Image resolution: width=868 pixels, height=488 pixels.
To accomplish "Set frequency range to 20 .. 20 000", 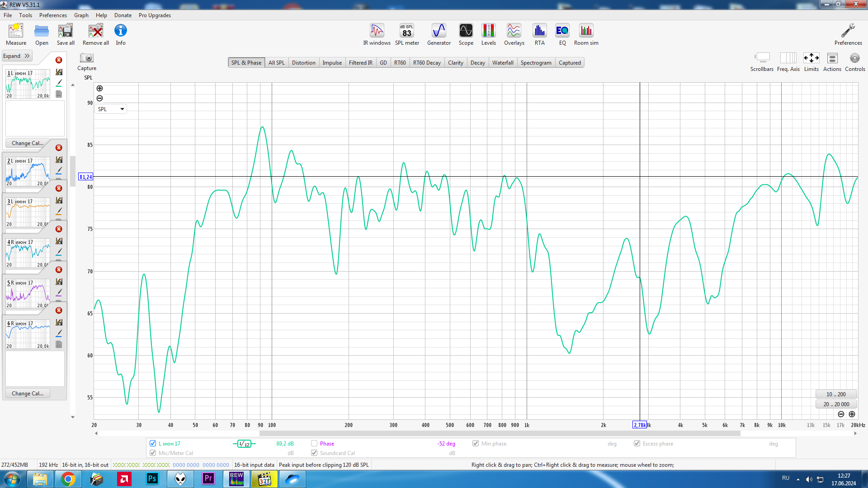I will 836,404.
